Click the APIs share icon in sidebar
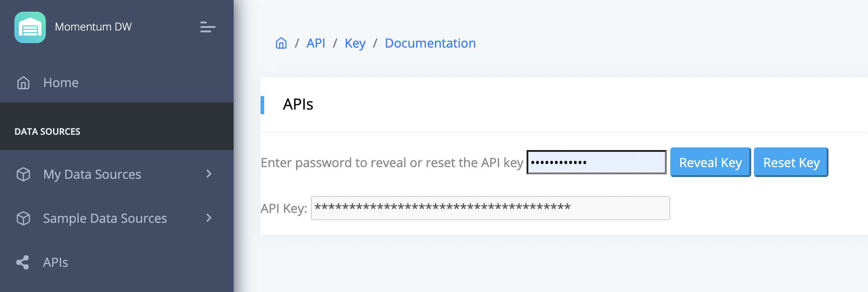Screen dimensions: 868x292 [23, 262]
